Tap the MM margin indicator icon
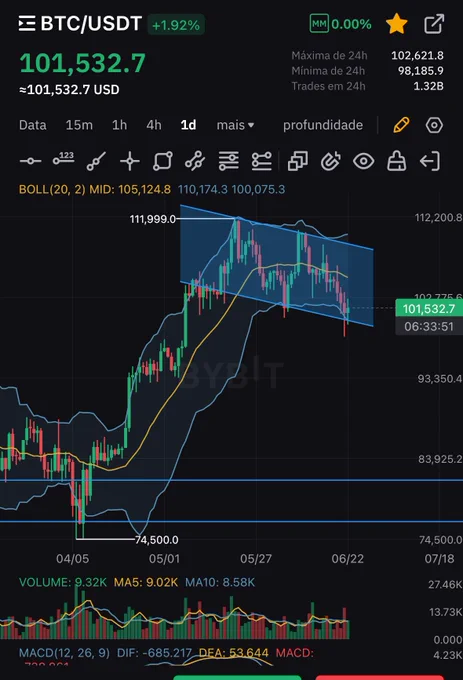 click(x=319, y=23)
